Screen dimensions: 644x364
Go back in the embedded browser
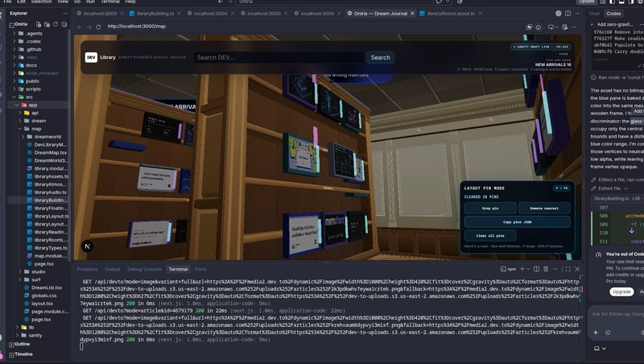pyautogui.click(x=80, y=27)
